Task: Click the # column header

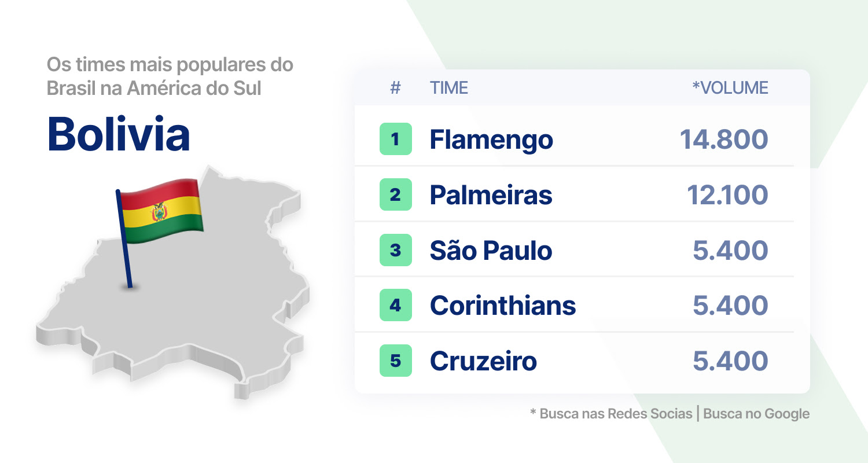Action: click(396, 88)
